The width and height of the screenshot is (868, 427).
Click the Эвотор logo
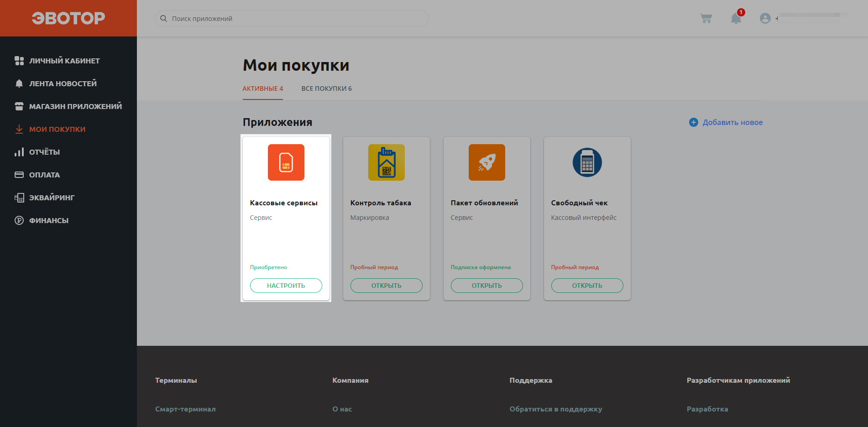pos(68,18)
